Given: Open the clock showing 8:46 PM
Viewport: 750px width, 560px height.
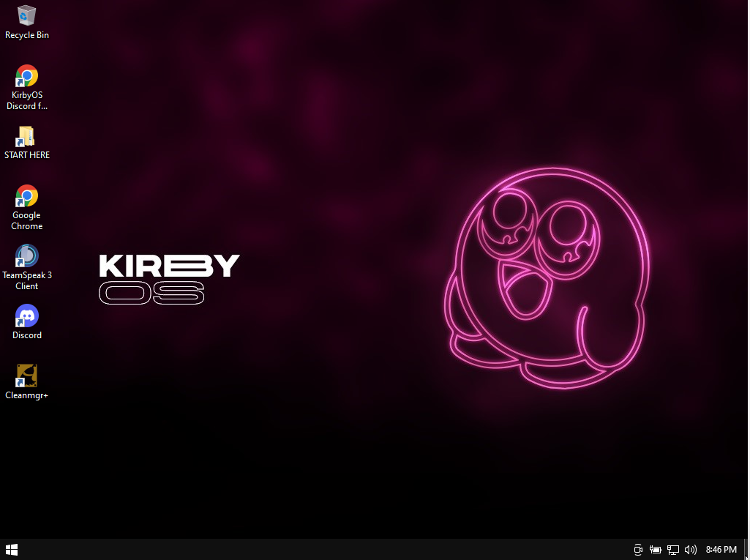Looking at the screenshot, I should (x=721, y=550).
